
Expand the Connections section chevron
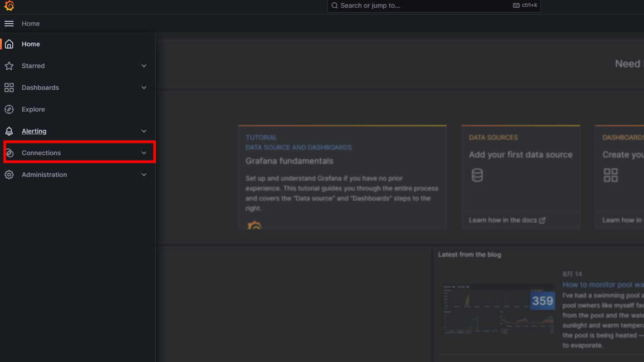pos(144,153)
